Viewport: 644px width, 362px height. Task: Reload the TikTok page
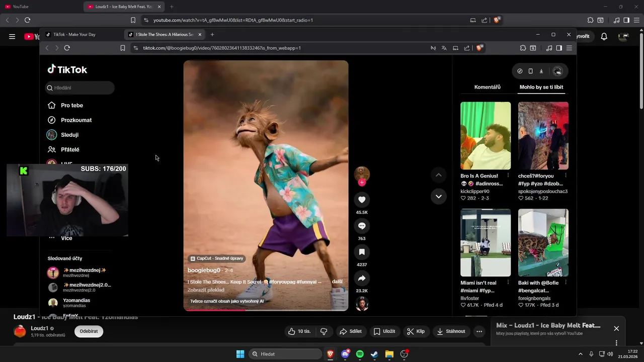coord(67,48)
